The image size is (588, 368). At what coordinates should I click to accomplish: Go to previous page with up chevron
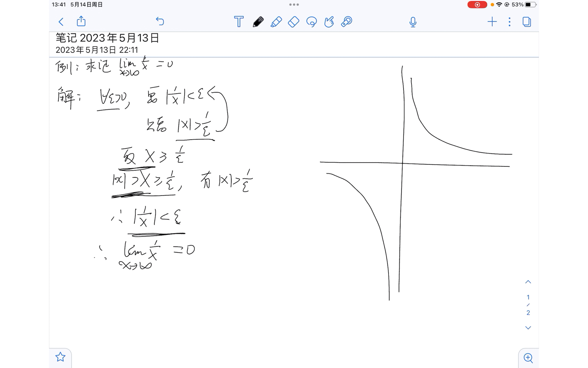pos(528,282)
